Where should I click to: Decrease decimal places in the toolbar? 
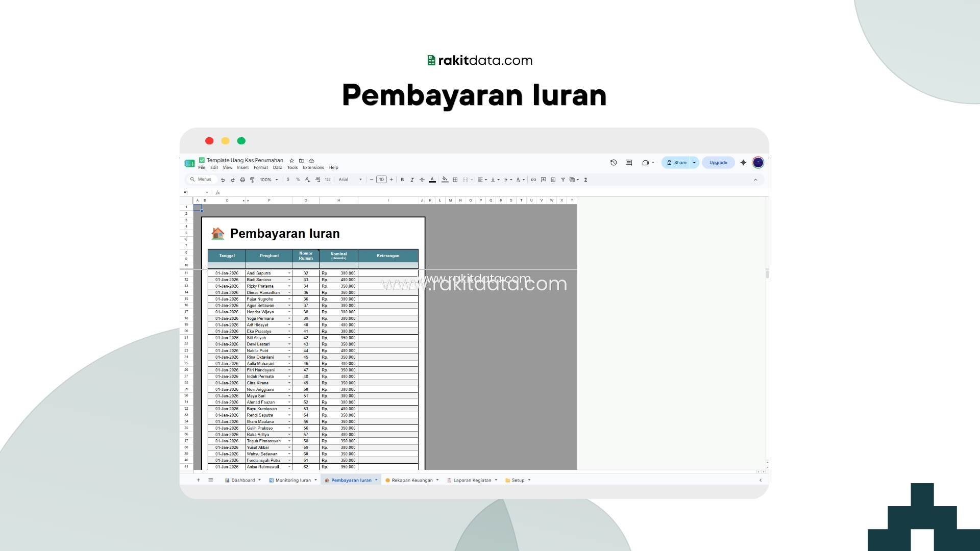click(x=307, y=180)
